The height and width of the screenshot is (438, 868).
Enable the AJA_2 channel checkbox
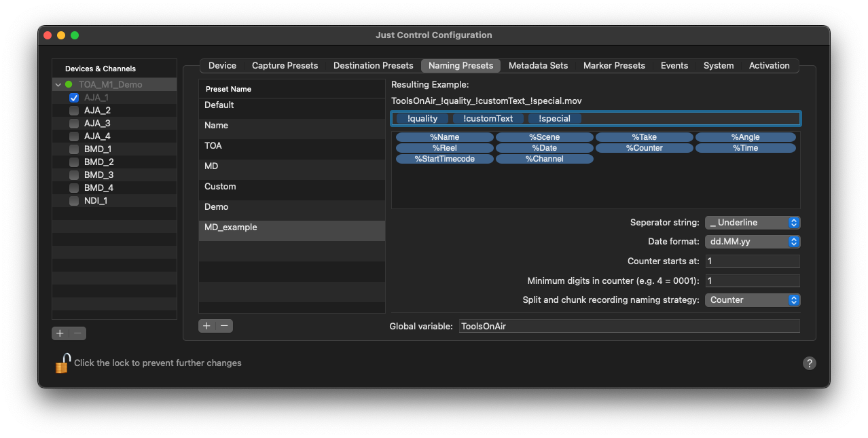click(x=74, y=111)
